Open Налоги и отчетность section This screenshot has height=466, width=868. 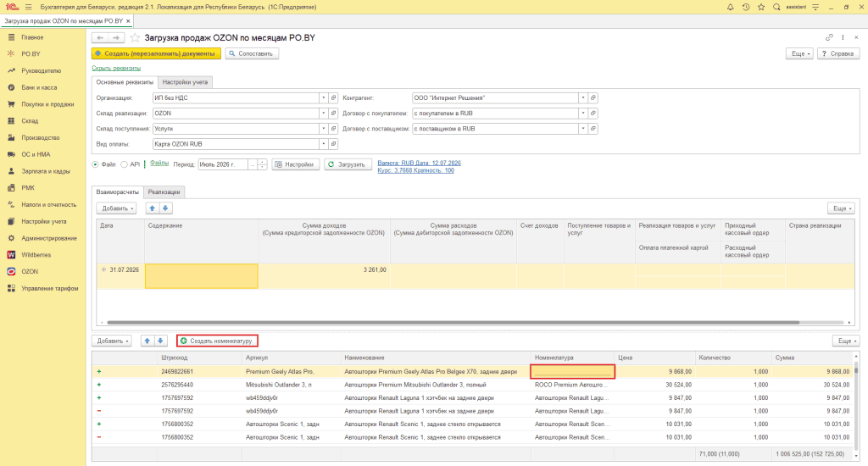tap(48, 205)
